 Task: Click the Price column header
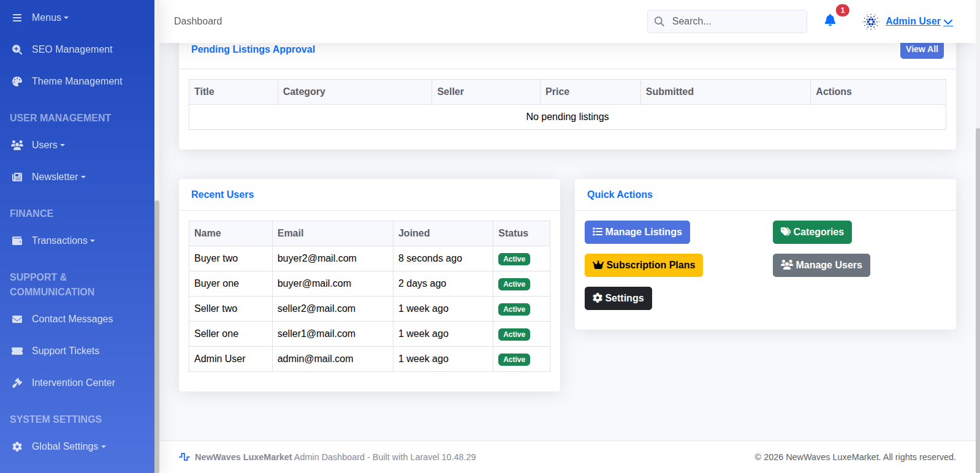click(591, 92)
